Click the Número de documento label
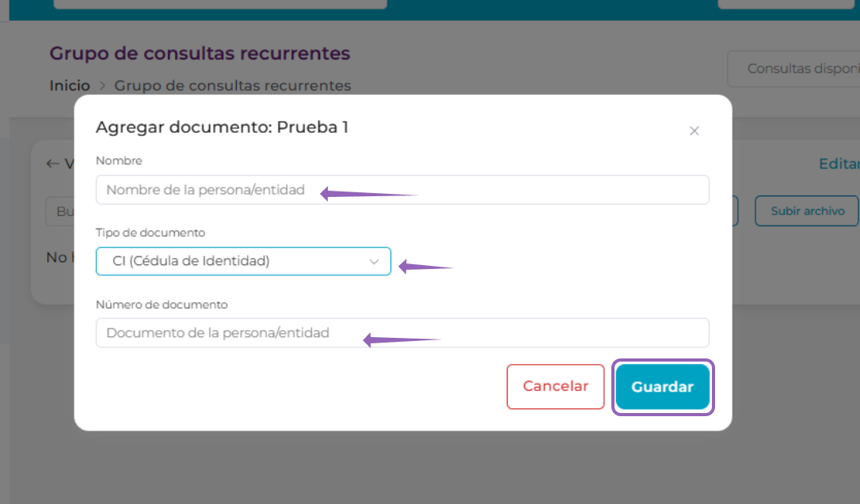The width and height of the screenshot is (860, 504). point(162,305)
